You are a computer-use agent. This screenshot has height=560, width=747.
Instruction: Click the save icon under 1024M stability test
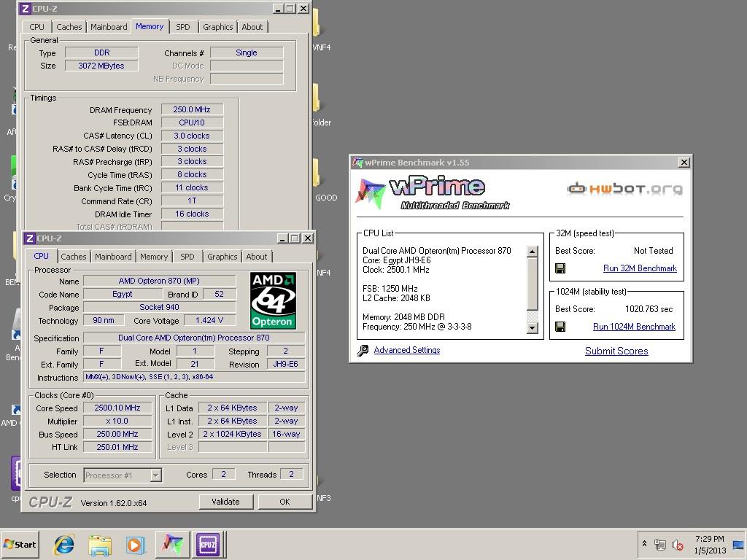pos(560,327)
